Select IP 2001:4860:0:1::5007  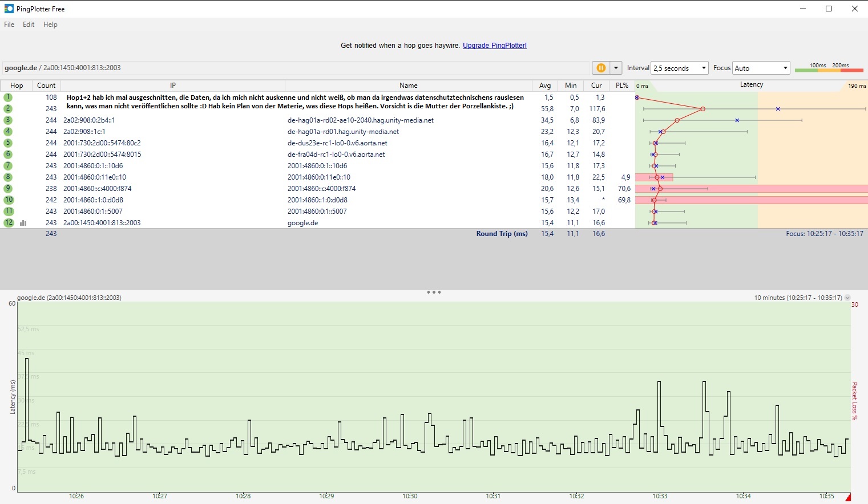pos(92,212)
